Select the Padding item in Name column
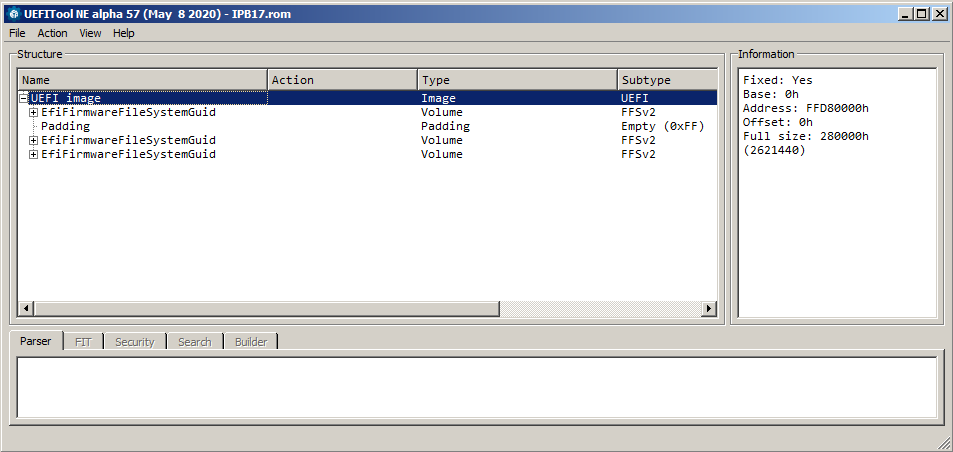 (x=65, y=126)
